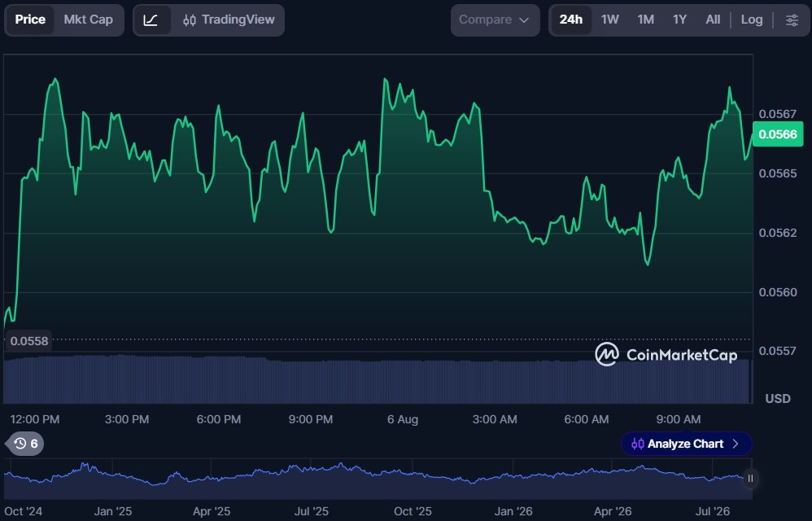The image size is (812, 521).
Task: Click Jan '25 on the overview timeline
Action: tap(113, 512)
